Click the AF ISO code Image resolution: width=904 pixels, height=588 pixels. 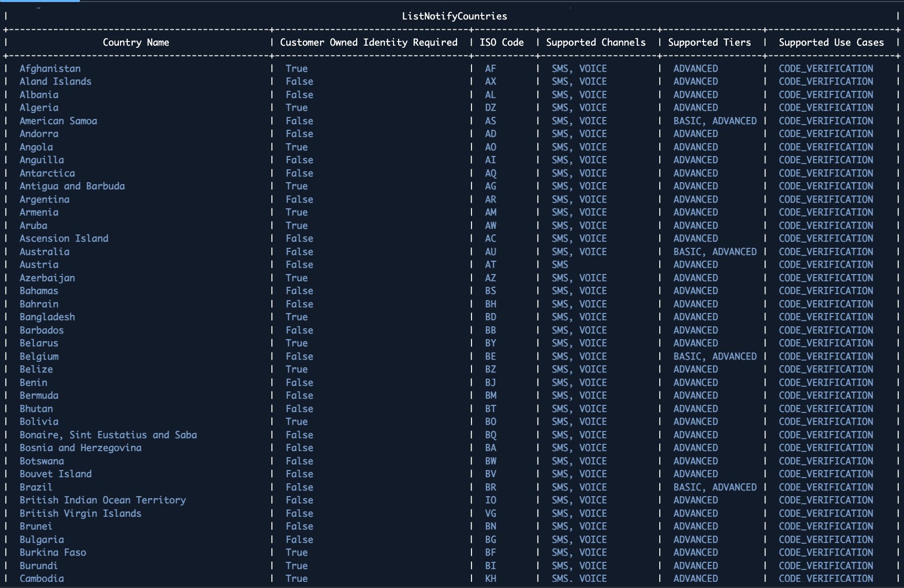pyautogui.click(x=490, y=68)
